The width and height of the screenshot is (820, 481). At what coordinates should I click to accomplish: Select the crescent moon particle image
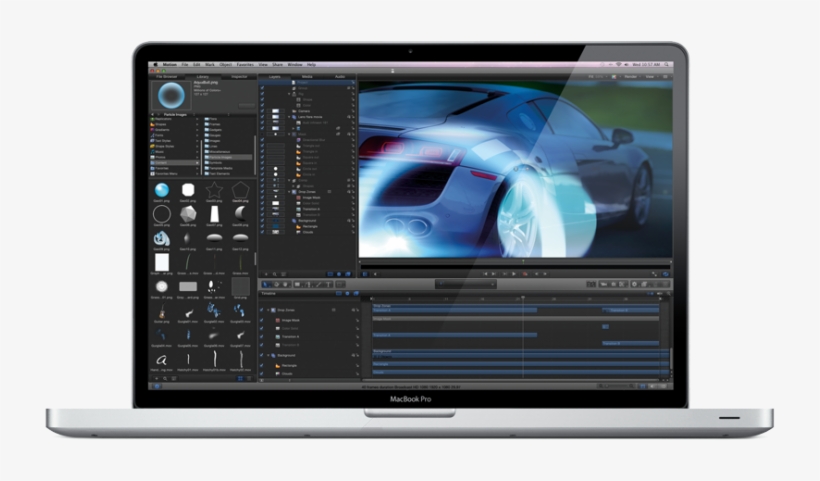240,213
